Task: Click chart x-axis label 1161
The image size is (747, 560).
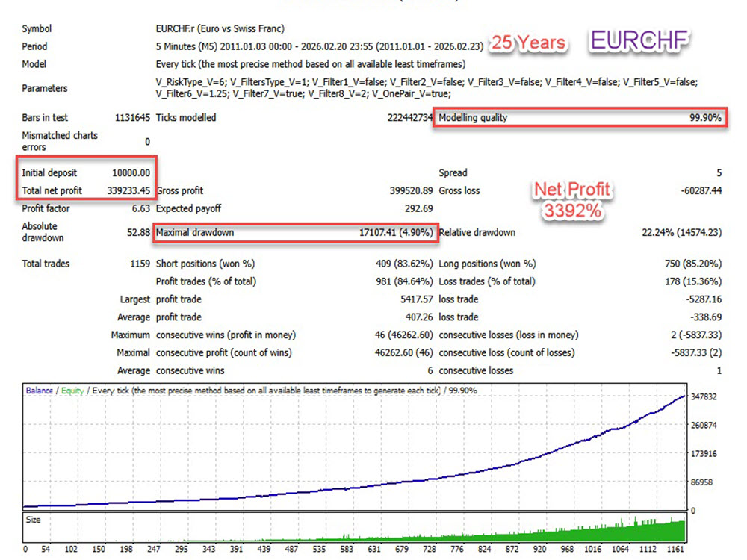Action: (675, 549)
